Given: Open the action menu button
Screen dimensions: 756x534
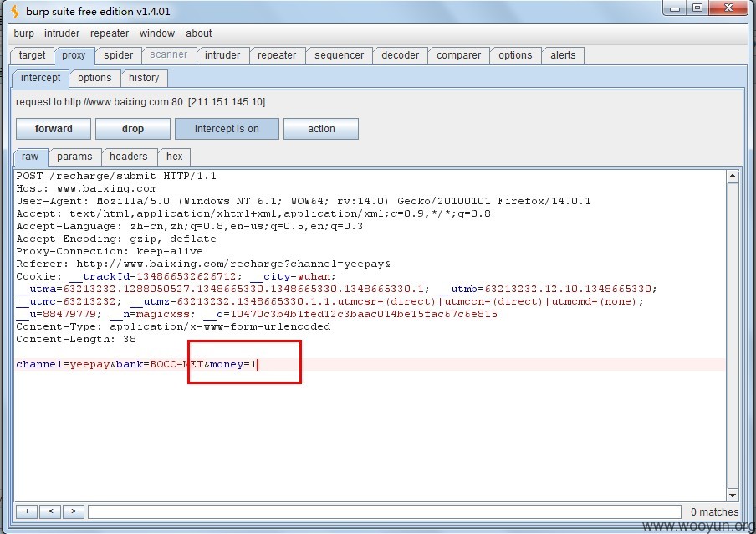Looking at the screenshot, I should [321, 129].
